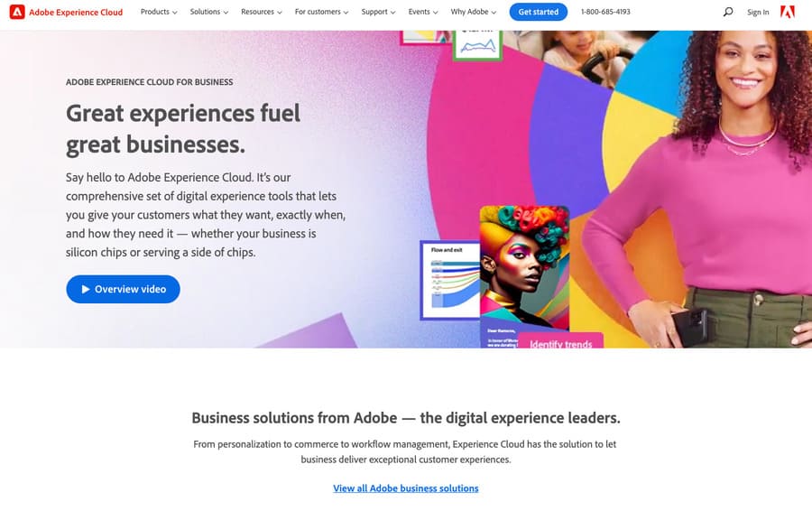Open the Resources dropdown
This screenshot has height=511, width=812.
[262, 12]
